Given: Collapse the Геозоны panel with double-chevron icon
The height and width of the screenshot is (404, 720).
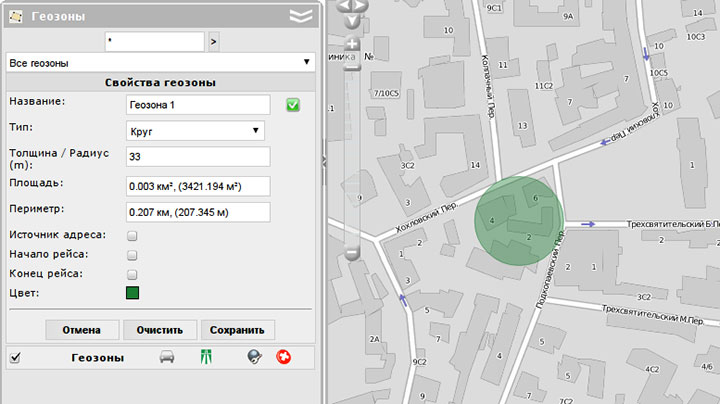Looking at the screenshot, I should pyautogui.click(x=301, y=17).
